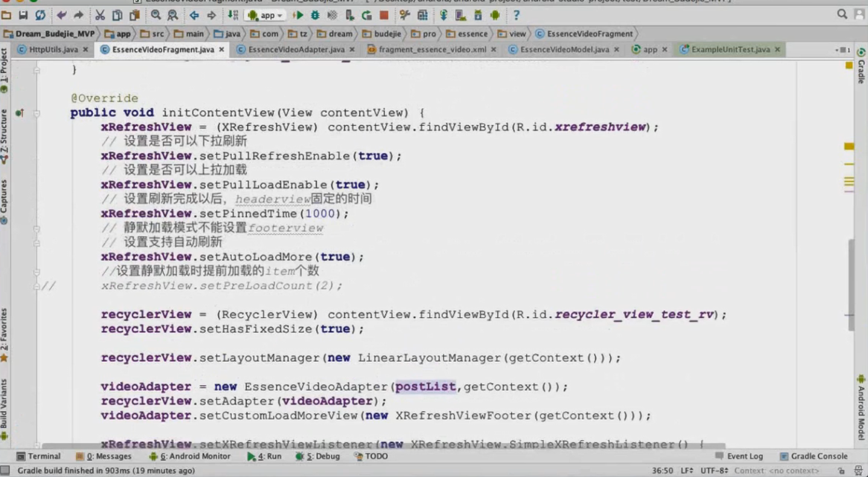Select the essence package breadcrumb
This screenshot has height=477, width=868.
(x=467, y=34)
